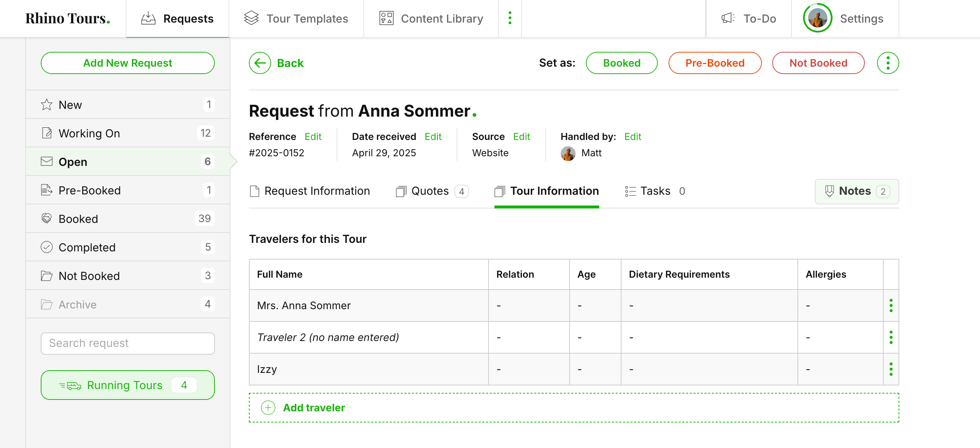Click Matt's handler avatar

tap(568, 153)
